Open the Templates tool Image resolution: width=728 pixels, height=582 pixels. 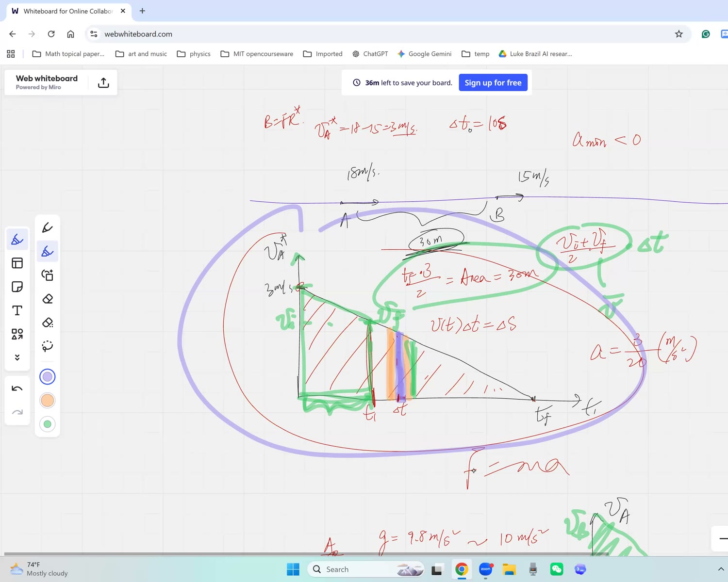tap(17, 263)
